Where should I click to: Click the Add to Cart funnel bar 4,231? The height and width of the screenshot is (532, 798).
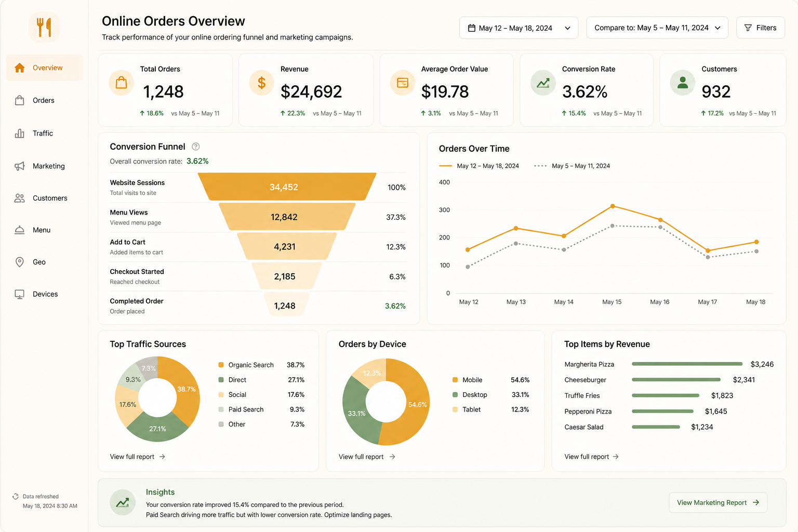[287, 246]
